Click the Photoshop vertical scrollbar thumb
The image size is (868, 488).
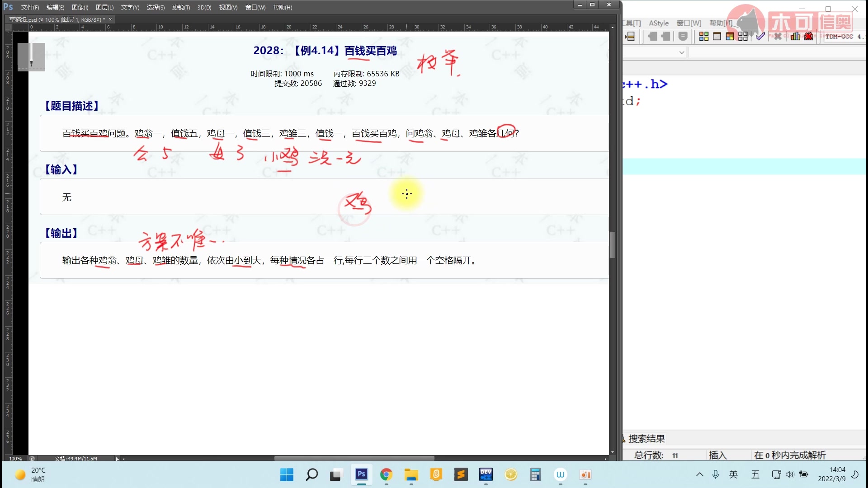tap(613, 244)
